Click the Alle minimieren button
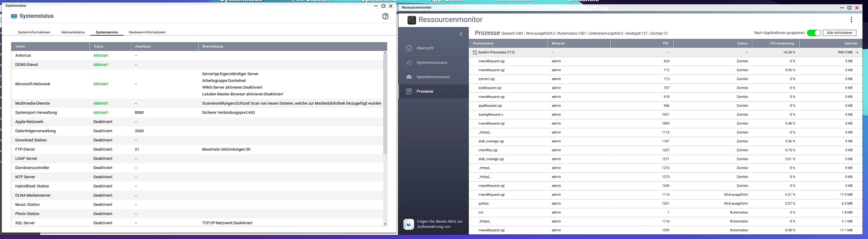868x239 pixels. [x=840, y=33]
